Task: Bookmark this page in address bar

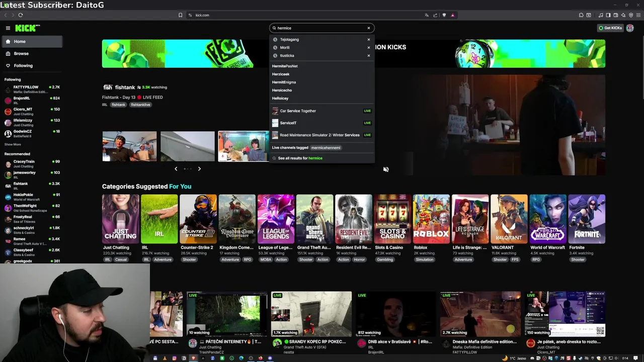Action: pos(180,15)
